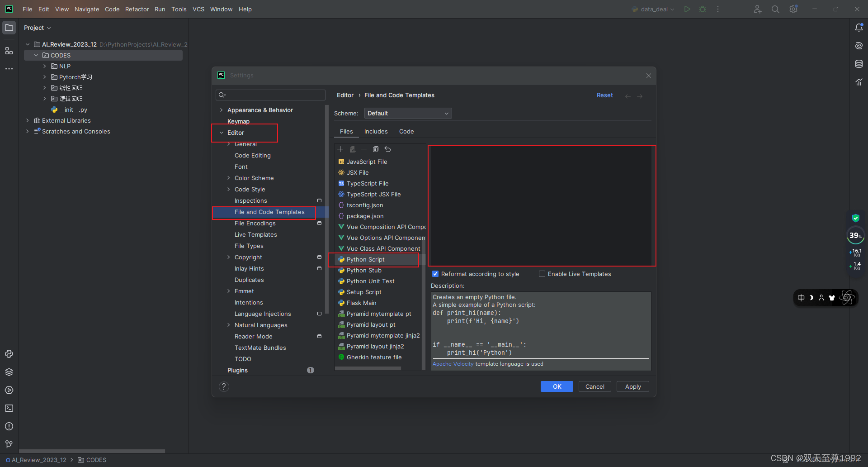Expand Emmet settings node
Viewport: 868px width, 467px height.
pyautogui.click(x=228, y=291)
